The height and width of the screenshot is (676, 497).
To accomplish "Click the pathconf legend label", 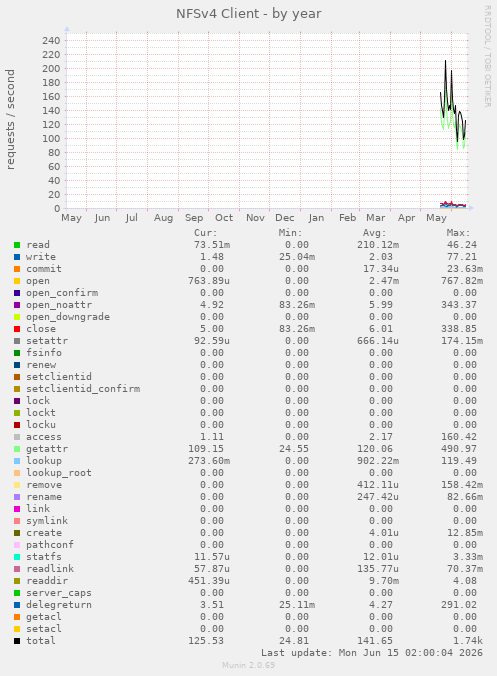I will [50, 545].
